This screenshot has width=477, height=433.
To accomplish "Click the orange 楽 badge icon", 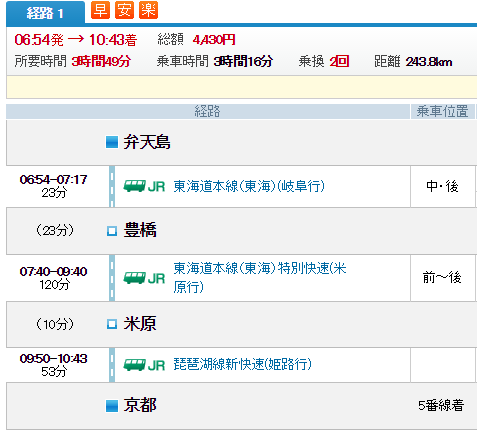I will [148, 10].
